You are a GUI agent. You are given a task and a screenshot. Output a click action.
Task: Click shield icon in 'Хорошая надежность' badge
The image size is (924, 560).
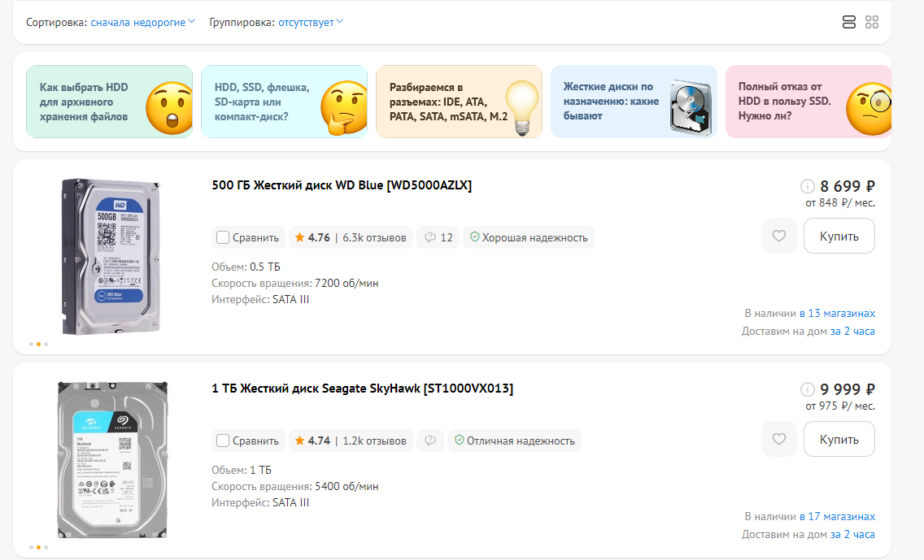pos(474,237)
